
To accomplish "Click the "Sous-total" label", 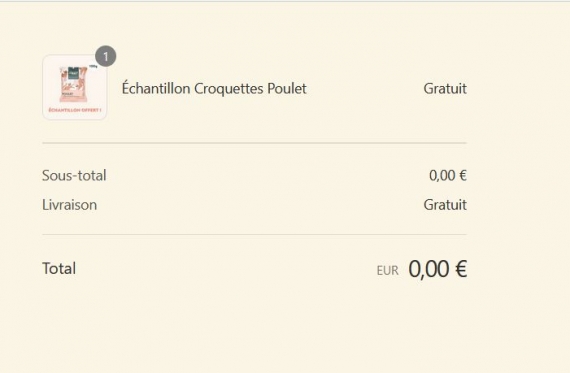I will click(74, 176).
